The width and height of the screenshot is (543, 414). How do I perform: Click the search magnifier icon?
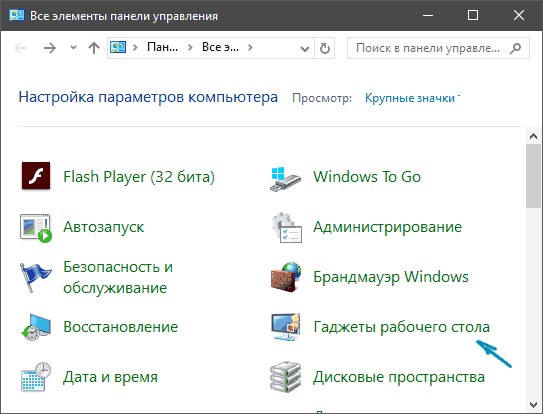pos(515,48)
